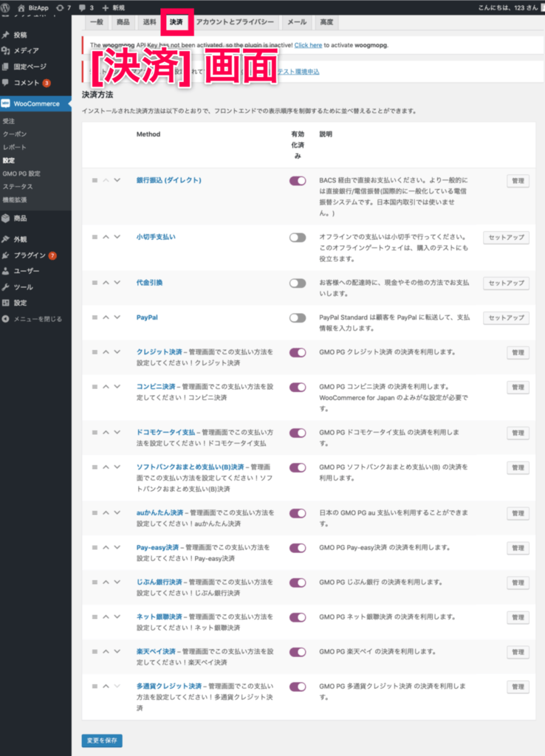Move ネット銀聯決済 up with arrow
The image size is (545, 756).
(106, 616)
